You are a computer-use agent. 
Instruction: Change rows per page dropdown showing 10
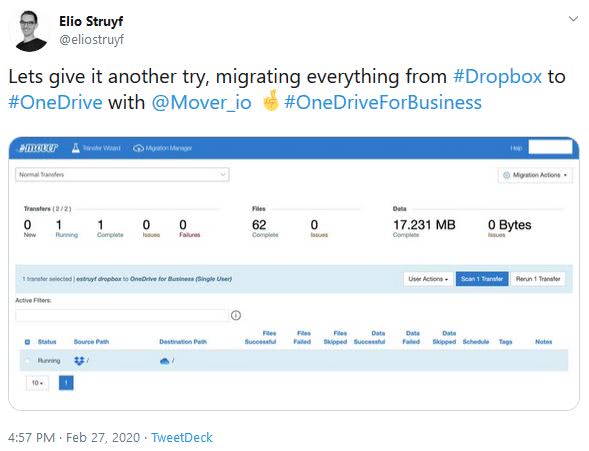[x=37, y=383]
